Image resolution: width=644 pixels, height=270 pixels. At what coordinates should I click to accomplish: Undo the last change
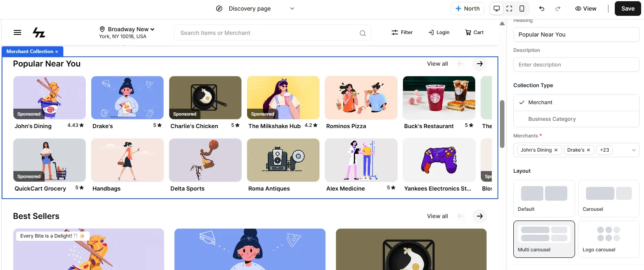(542, 9)
